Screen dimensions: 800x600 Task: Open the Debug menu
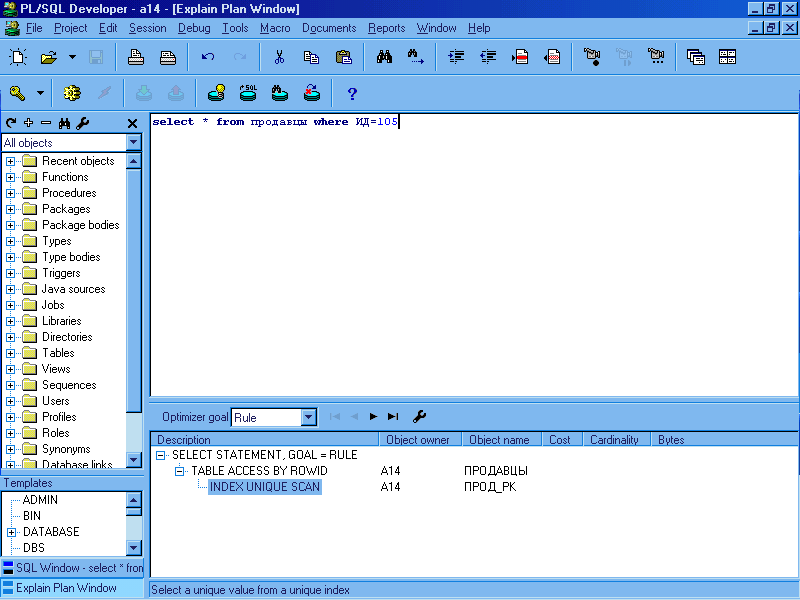tap(194, 28)
